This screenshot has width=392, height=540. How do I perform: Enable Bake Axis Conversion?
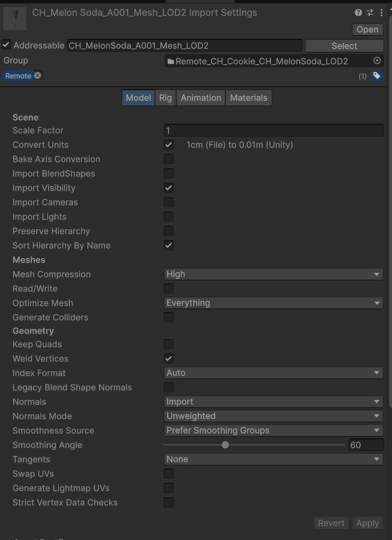pos(168,159)
